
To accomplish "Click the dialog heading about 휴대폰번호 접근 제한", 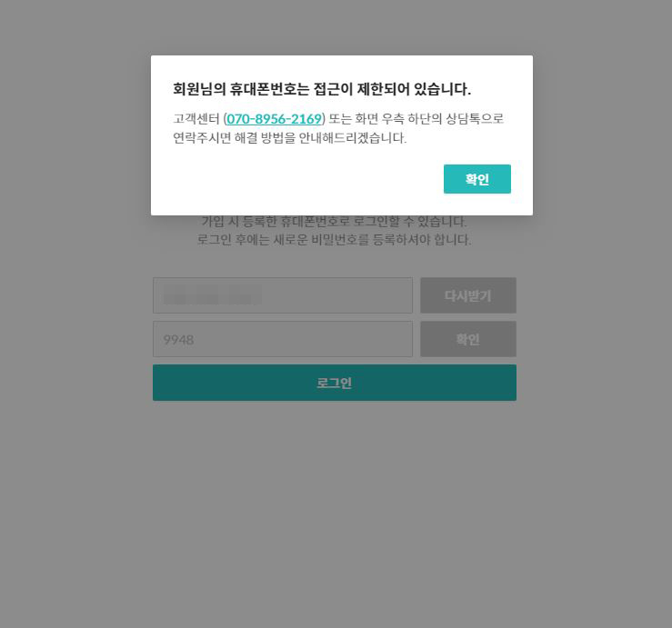I will click(322, 89).
